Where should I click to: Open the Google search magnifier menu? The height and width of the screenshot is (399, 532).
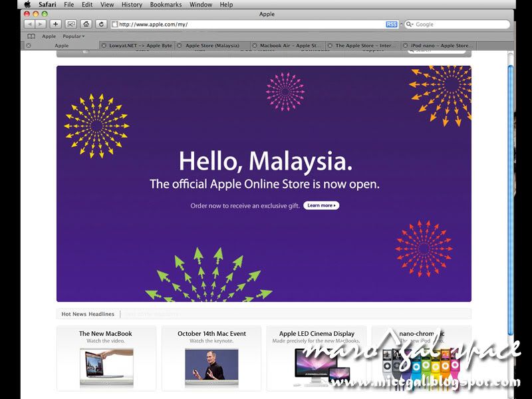coord(410,25)
